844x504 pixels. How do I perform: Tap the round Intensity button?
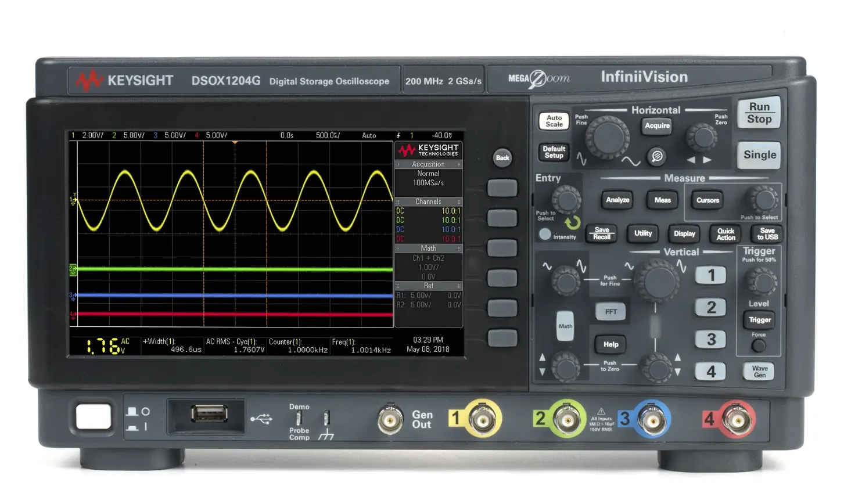click(x=545, y=234)
